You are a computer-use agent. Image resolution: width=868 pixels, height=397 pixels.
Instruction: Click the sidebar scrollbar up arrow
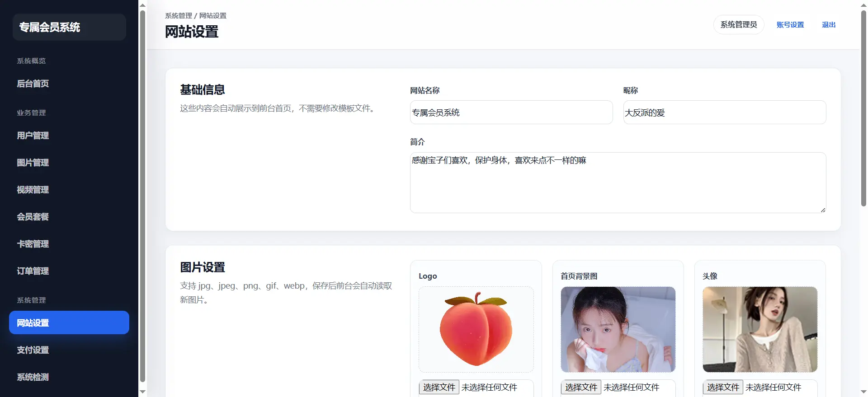coord(142,5)
